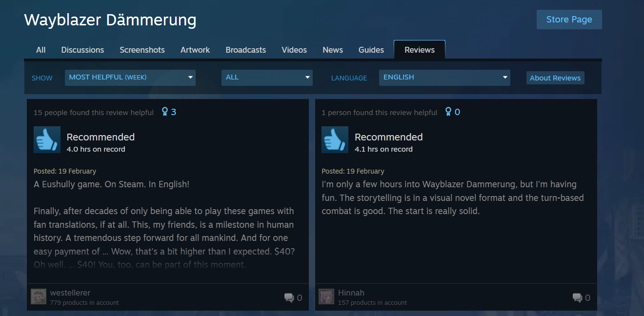Click the thumbs-up icon on Hinnah's review
644x316 pixels.
coord(335,139)
